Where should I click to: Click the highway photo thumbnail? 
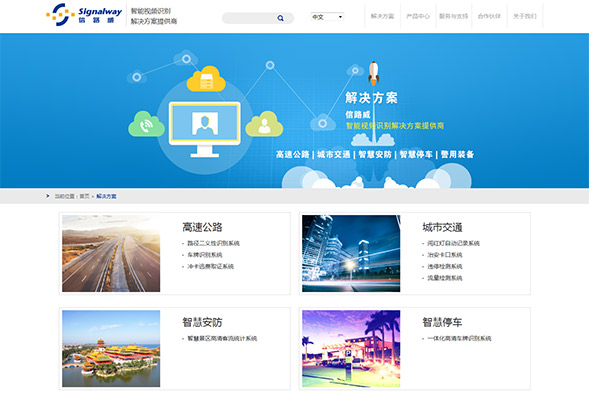(x=111, y=253)
